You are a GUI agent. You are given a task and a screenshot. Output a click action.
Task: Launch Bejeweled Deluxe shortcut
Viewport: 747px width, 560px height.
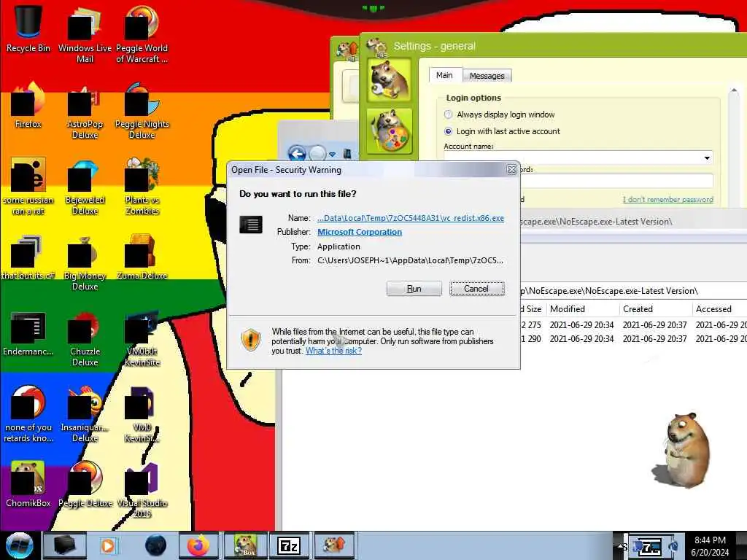[x=85, y=186]
